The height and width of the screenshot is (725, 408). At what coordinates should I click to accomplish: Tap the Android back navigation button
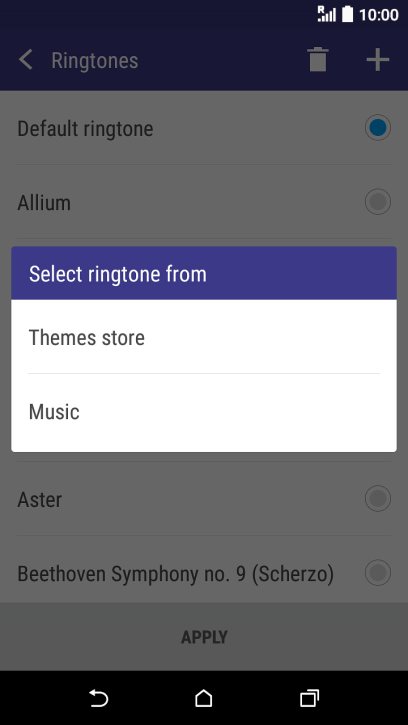[99, 698]
